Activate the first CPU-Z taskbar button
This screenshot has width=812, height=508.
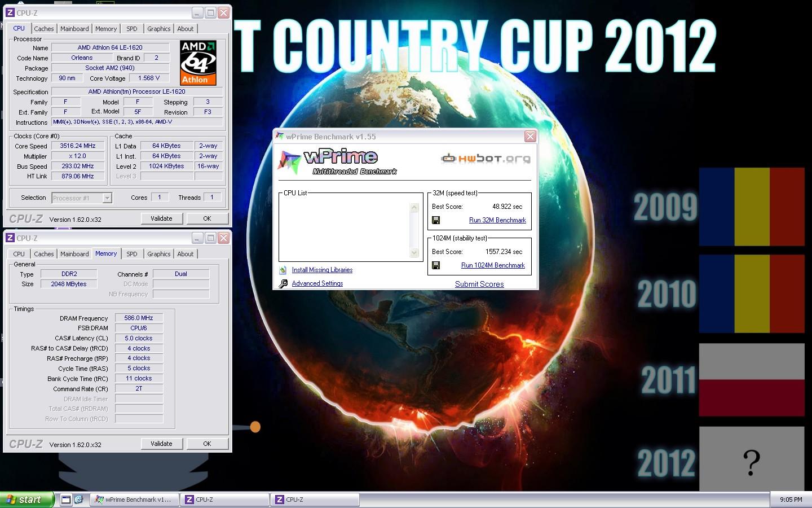click(225, 500)
